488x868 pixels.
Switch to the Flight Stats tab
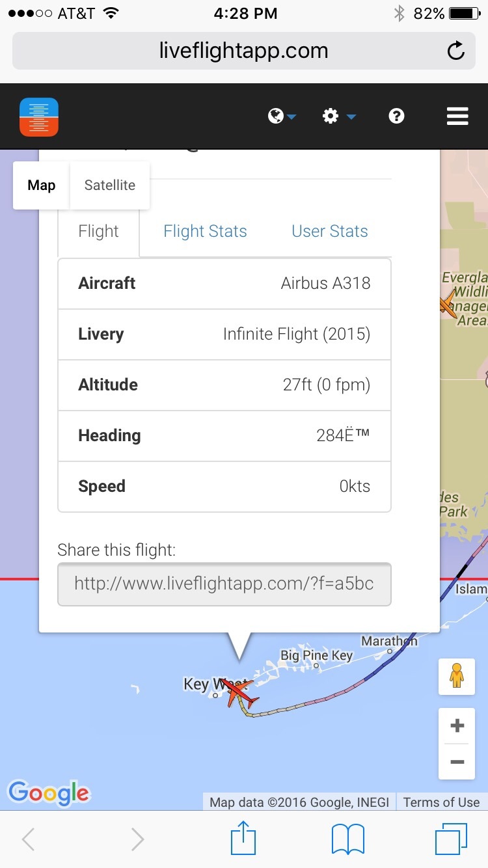[205, 232]
